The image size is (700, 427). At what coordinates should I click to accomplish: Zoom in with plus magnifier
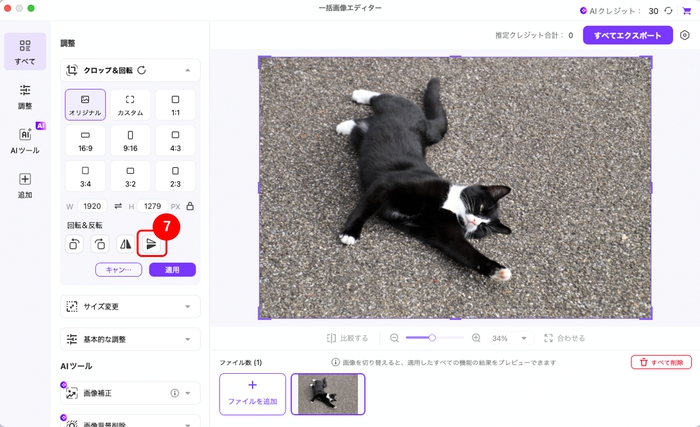(476, 338)
